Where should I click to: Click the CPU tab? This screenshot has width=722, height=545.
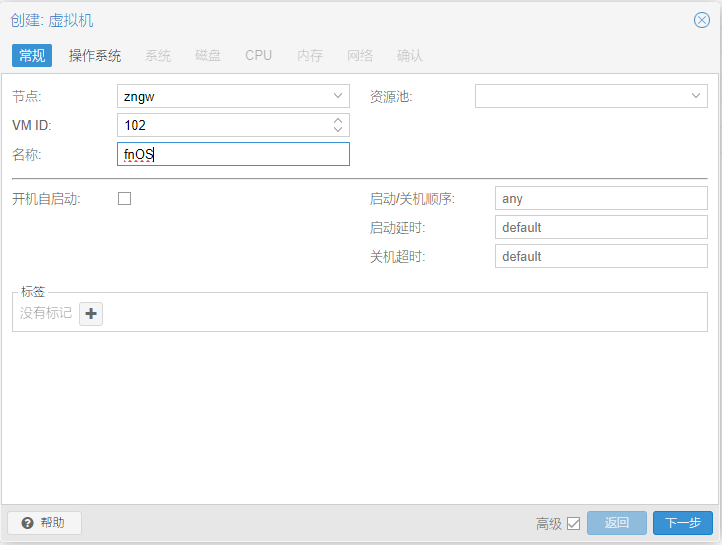(258, 55)
